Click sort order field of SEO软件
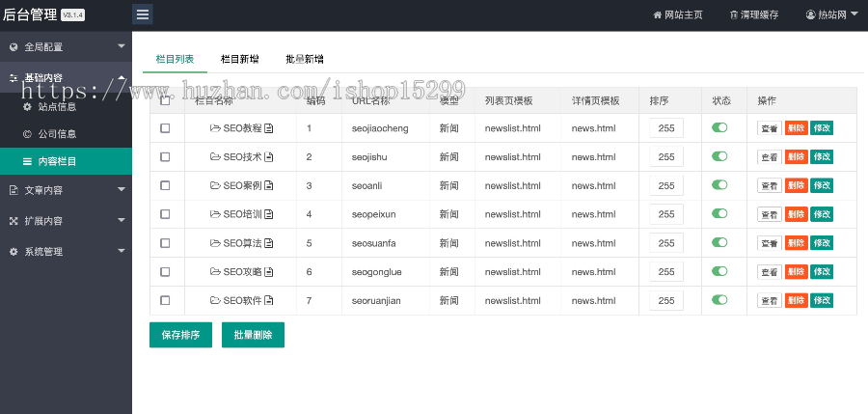The height and width of the screenshot is (414, 868). tap(666, 300)
